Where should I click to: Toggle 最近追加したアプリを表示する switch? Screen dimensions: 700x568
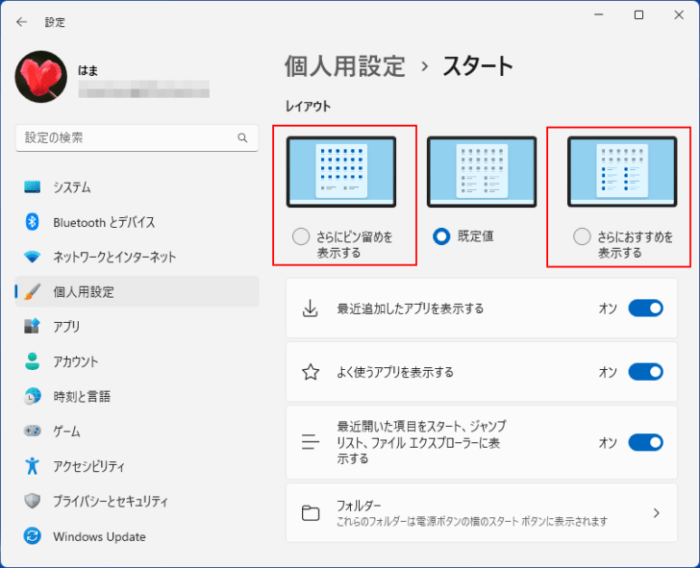[646, 308]
